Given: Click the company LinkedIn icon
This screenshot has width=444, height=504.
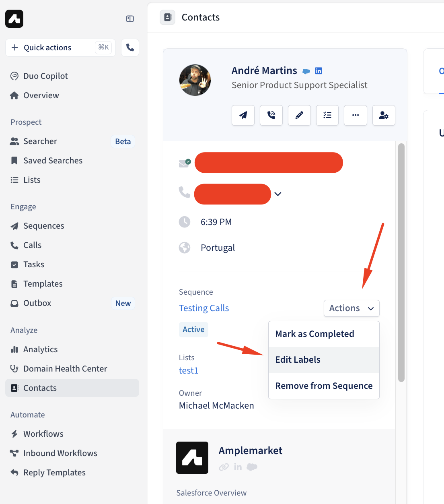Looking at the screenshot, I should click(238, 467).
